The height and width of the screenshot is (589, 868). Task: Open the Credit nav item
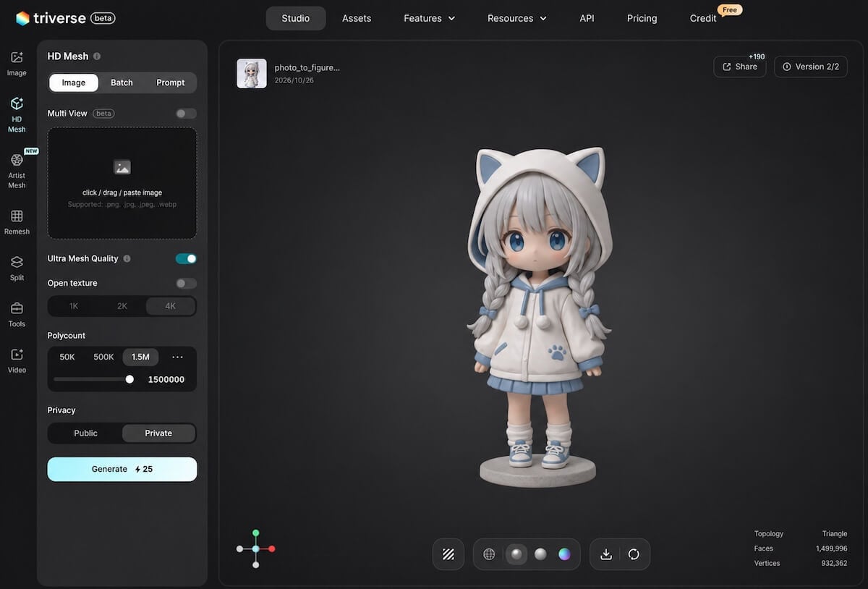click(x=703, y=18)
